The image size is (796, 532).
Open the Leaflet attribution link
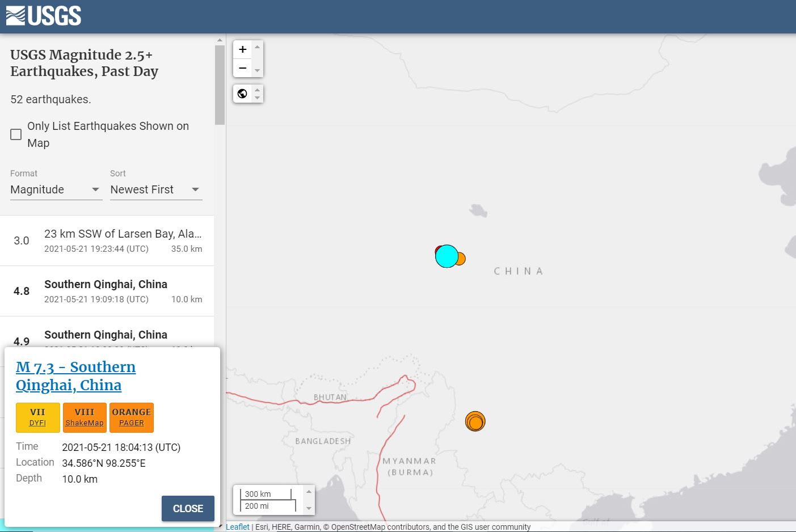coord(237,527)
